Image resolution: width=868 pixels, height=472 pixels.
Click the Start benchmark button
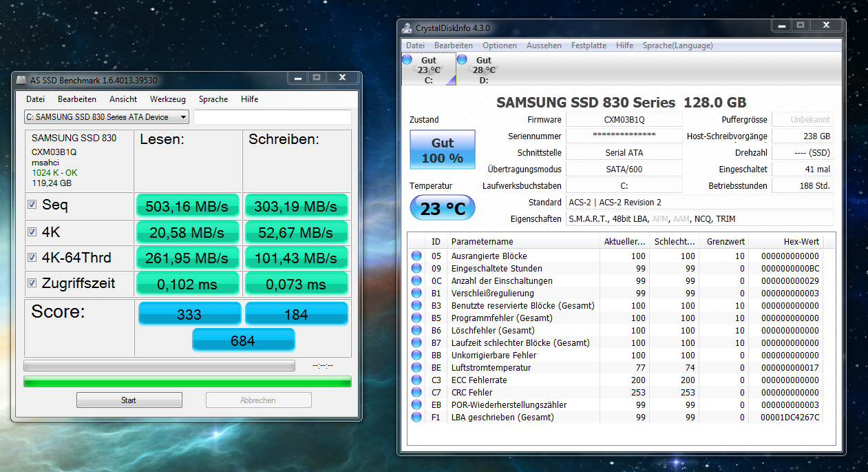(x=129, y=400)
